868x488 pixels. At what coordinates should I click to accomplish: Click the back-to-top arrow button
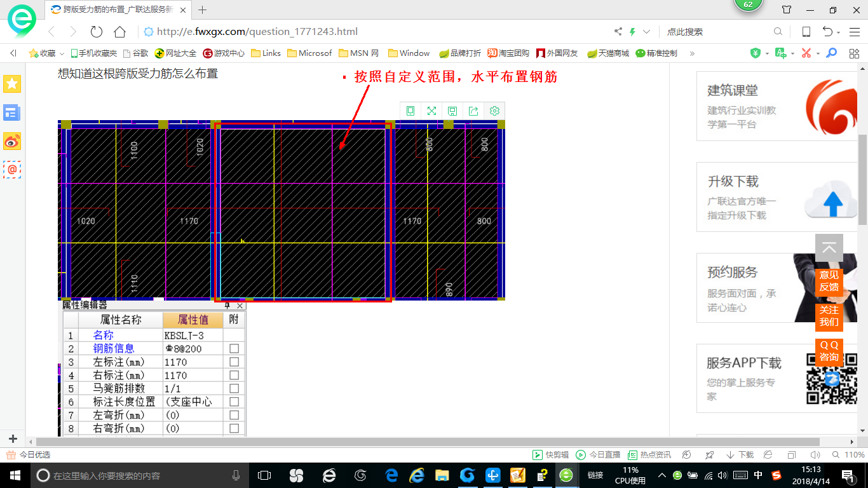tap(829, 248)
